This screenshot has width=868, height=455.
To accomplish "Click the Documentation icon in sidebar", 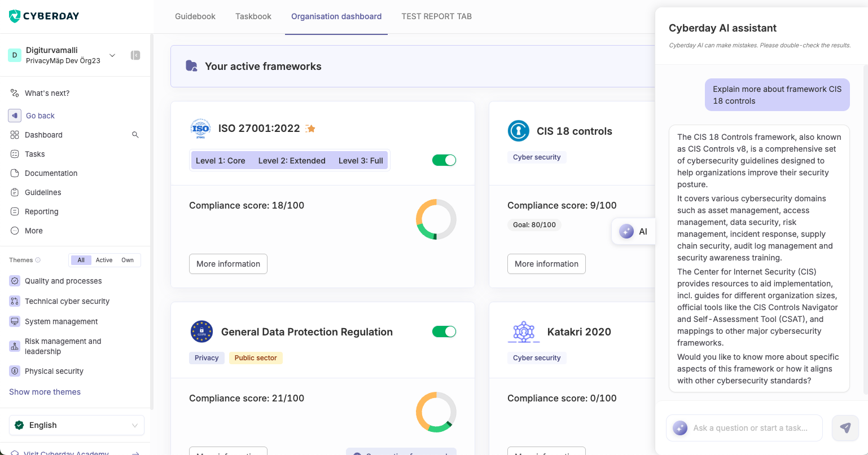I will (15, 173).
